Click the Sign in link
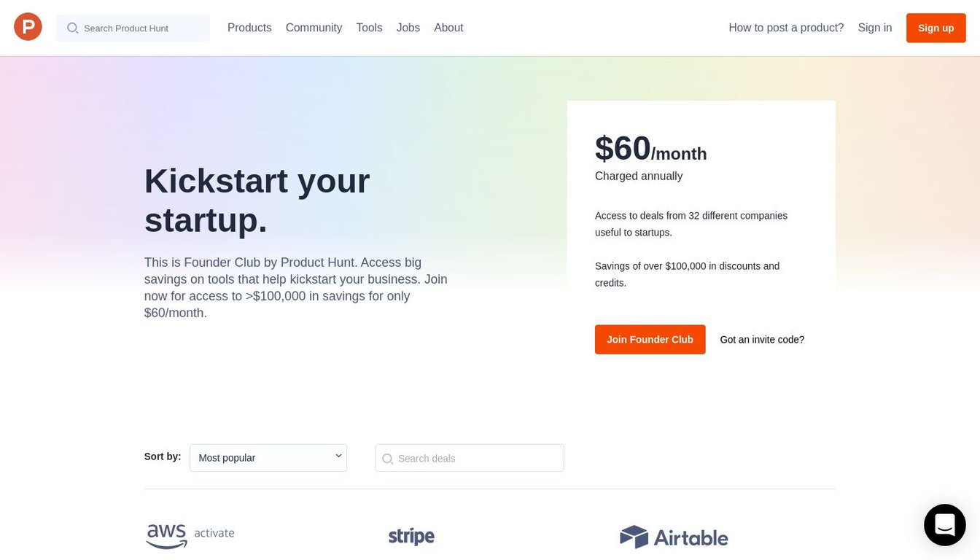Viewport: 980px width, 560px height. click(x=875, y=28)
